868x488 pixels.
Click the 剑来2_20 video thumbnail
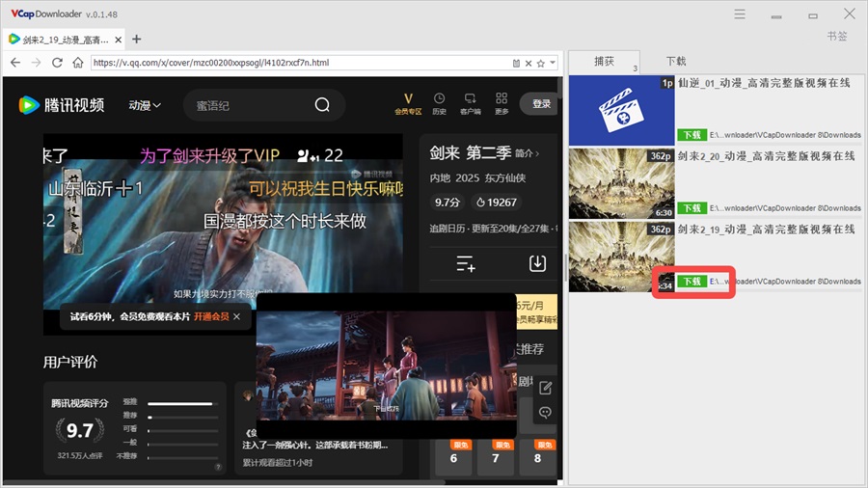tap(622, 183)
